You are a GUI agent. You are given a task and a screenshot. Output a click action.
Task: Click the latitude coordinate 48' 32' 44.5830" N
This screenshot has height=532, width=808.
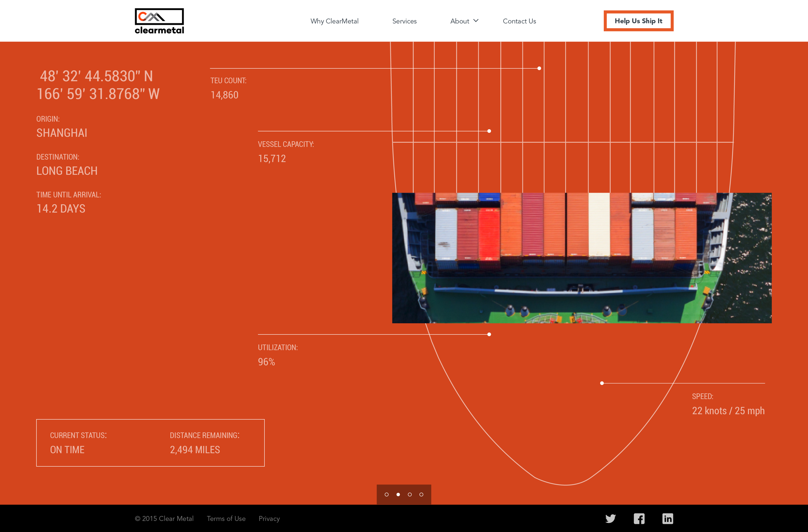(x=96, y=76)
